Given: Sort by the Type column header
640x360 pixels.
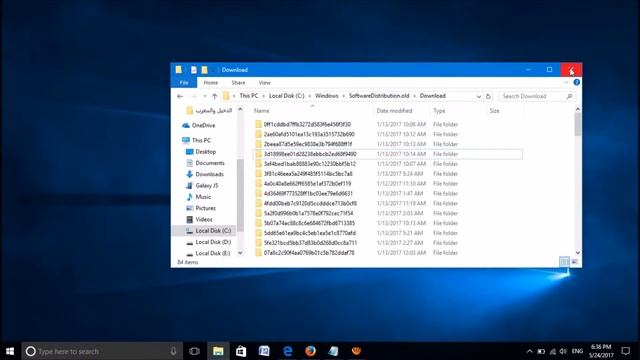Looking at the screenshot, I should (439, 111).
